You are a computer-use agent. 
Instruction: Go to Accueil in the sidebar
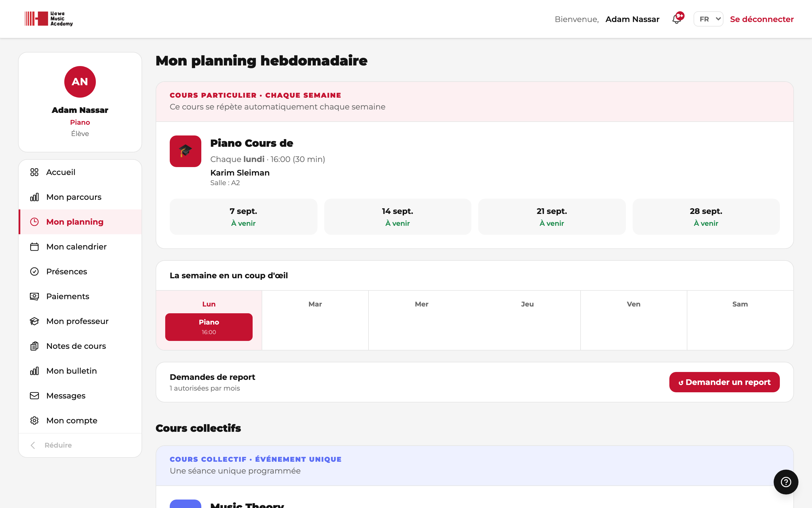[x=80, y=172]
